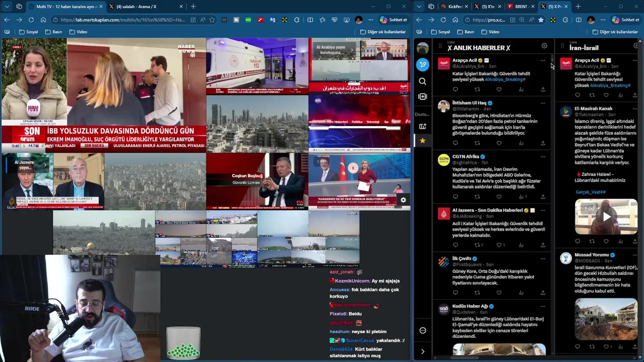Open the Multi TV settings gear overlay
Viewport: 644px width, 362px height.
click(403, 200)
